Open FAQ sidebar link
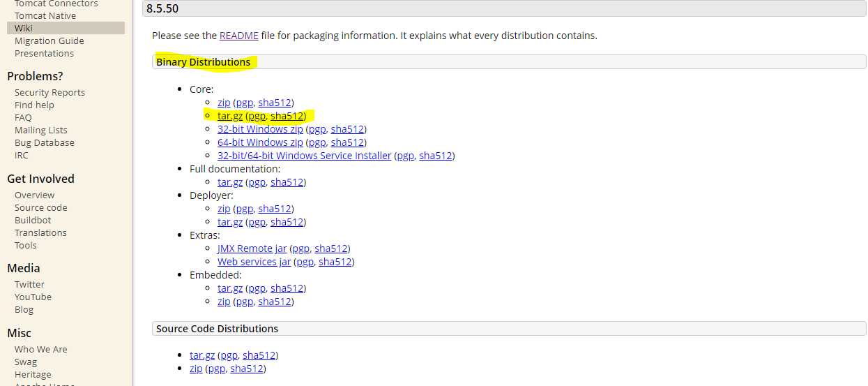868x386 pixels. (23, 117)
